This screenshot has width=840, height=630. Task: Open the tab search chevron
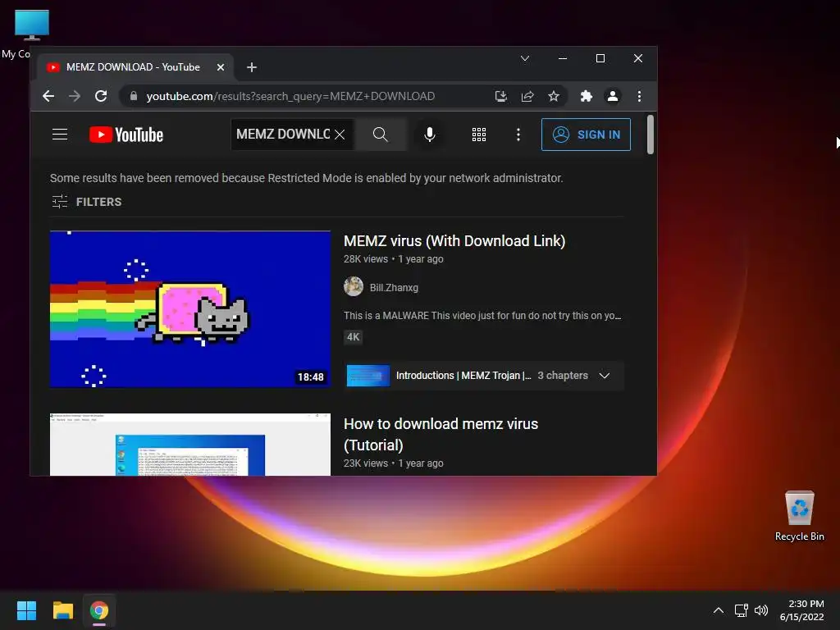click(525, 58)
